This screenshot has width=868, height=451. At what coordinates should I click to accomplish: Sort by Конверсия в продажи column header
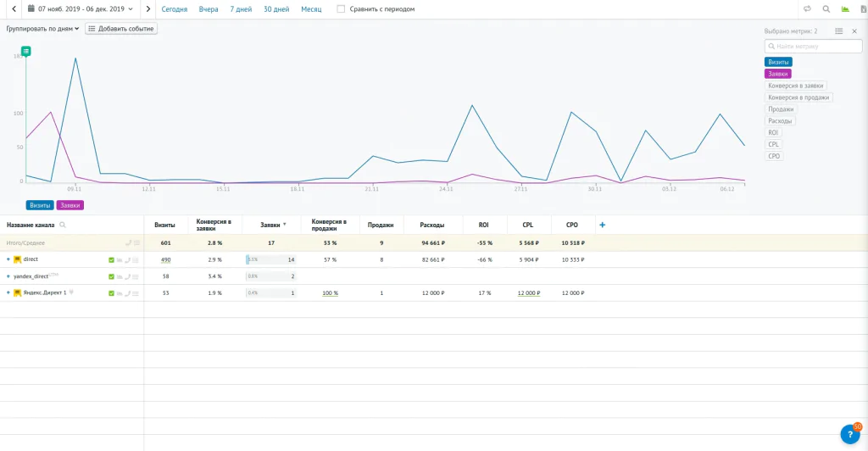click(x=329, y=225)
